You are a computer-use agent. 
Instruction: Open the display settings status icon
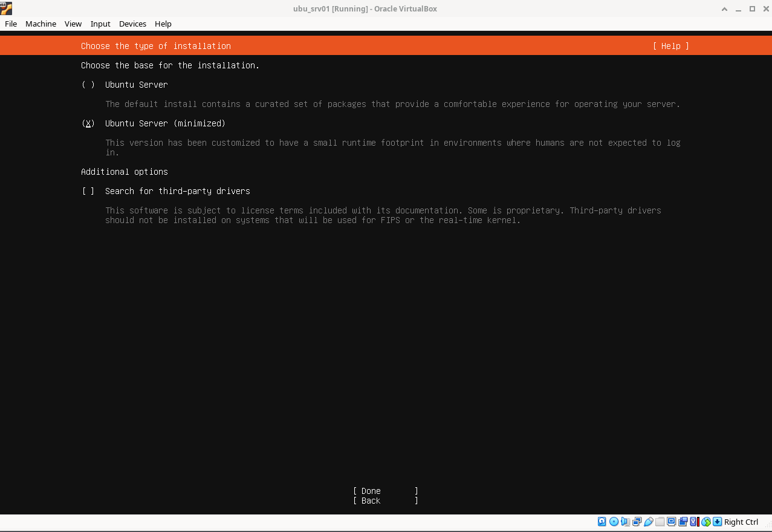point(671,522)
